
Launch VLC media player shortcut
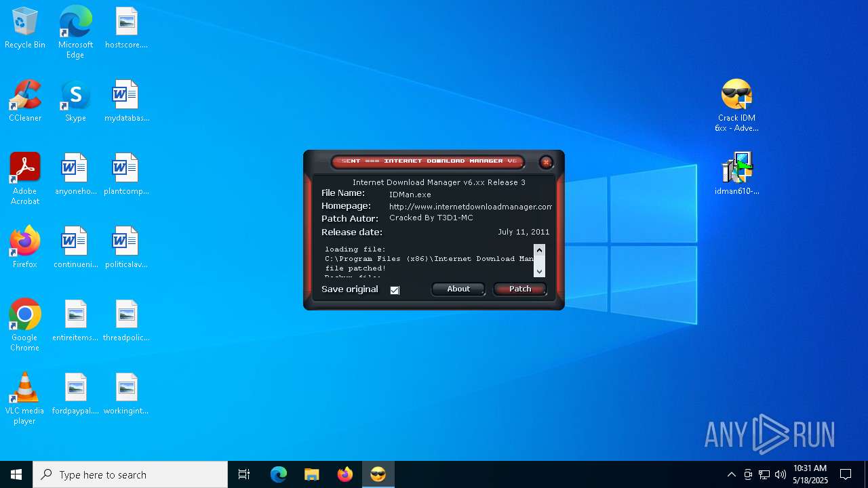click(x=25, y=399)
